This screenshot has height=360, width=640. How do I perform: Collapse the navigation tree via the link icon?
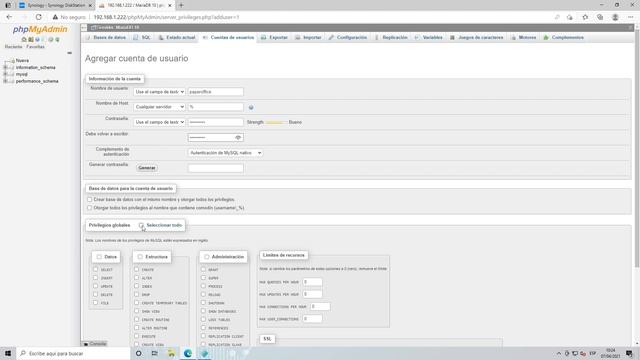tap(69, 53)
